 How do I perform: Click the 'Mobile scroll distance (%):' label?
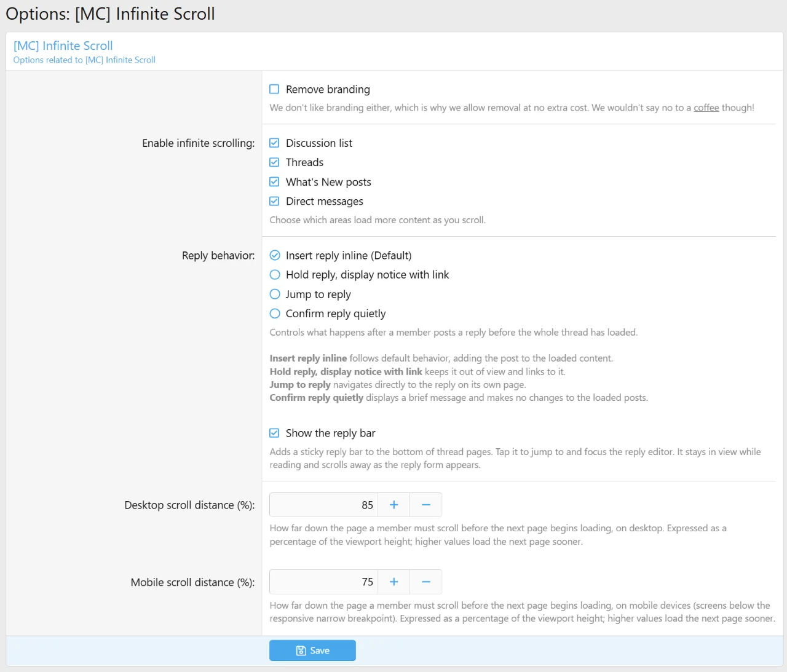click(192, 582)
